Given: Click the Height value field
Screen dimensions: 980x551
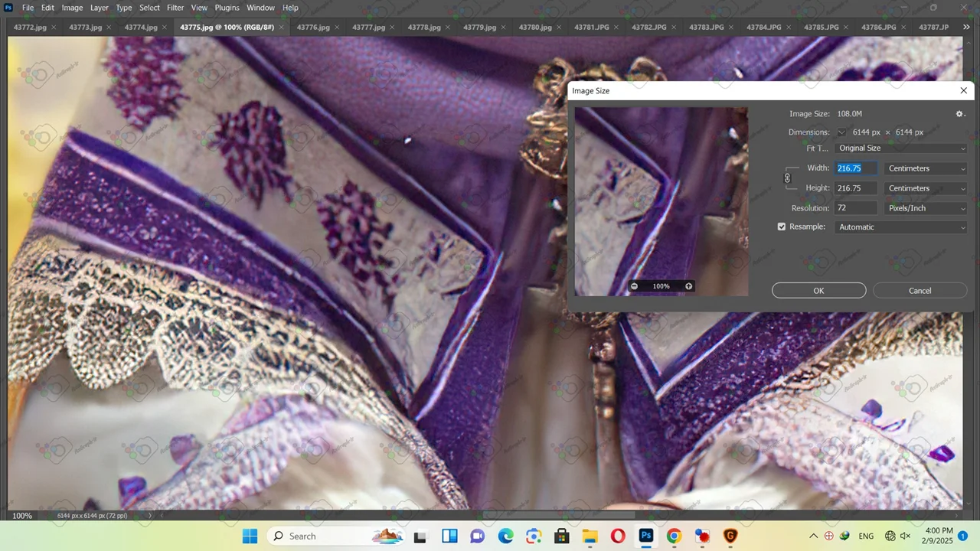Looking at the screenshot, I should point(855,188).
